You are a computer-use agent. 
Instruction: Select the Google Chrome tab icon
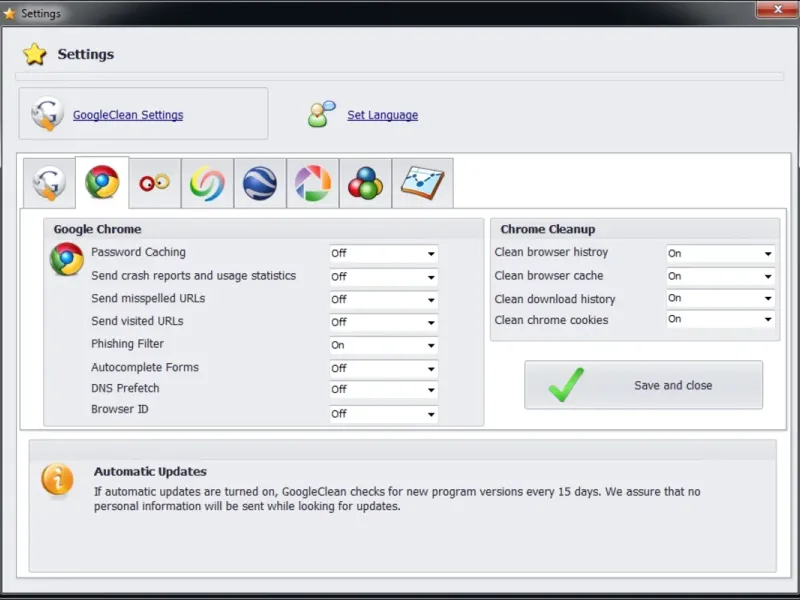click(x=102, y=182)
